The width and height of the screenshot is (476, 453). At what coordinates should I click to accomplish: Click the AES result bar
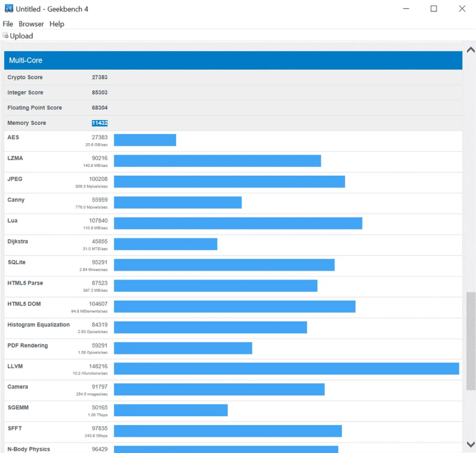click(145, 140)
